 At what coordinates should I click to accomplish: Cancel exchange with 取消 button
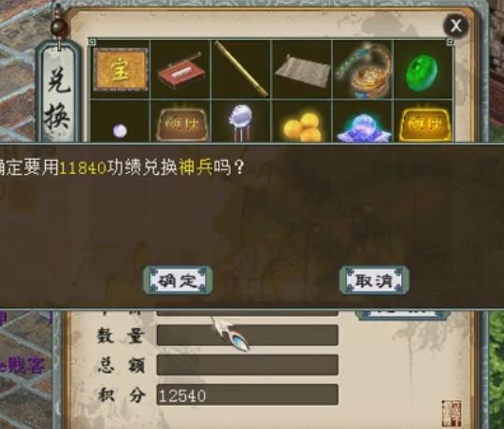[x=374, y=280]
